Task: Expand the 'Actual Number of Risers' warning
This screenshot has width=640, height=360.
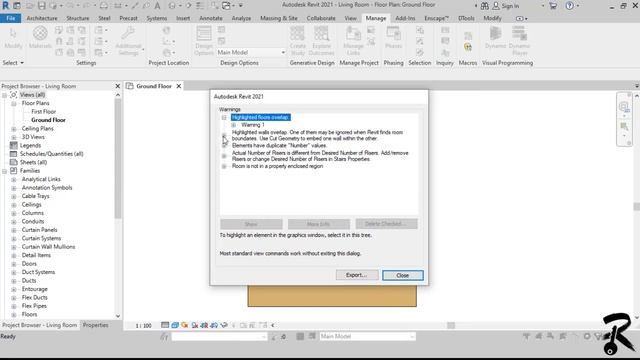Action: (224, 156)
